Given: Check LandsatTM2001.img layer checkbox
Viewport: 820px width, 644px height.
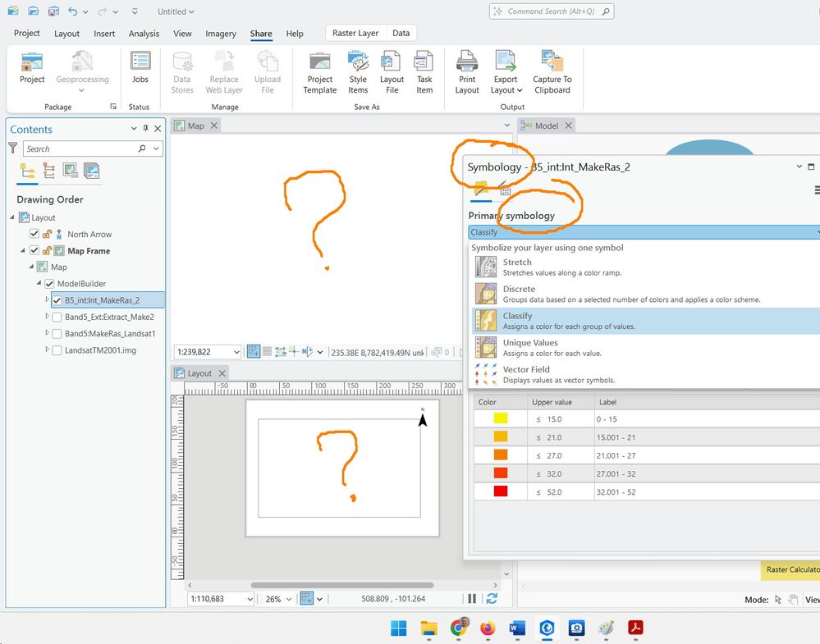Looking at the screenshot, I should (57, 350).
